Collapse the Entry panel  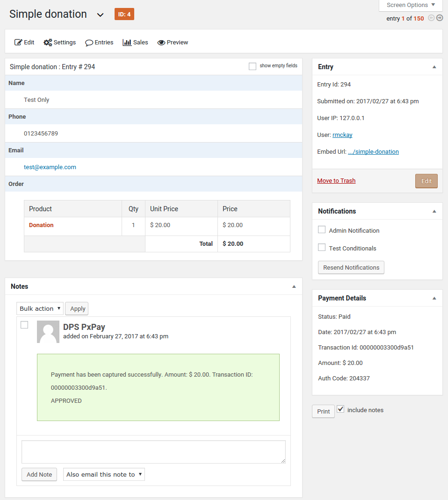click(434, 67)
